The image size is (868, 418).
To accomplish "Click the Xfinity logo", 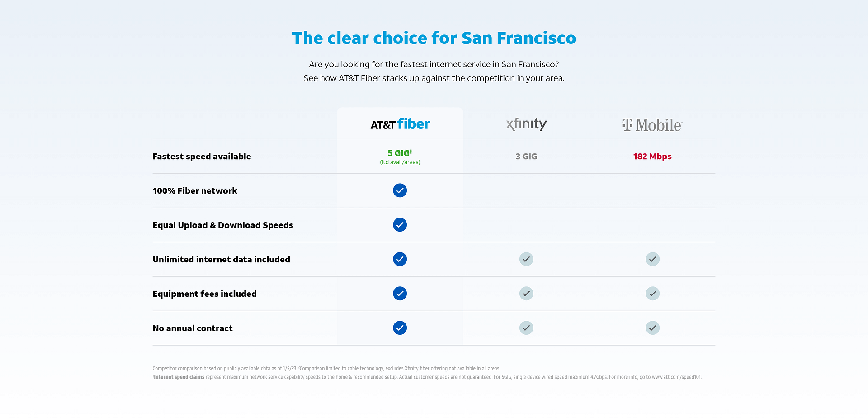I will tap(526, 124).
